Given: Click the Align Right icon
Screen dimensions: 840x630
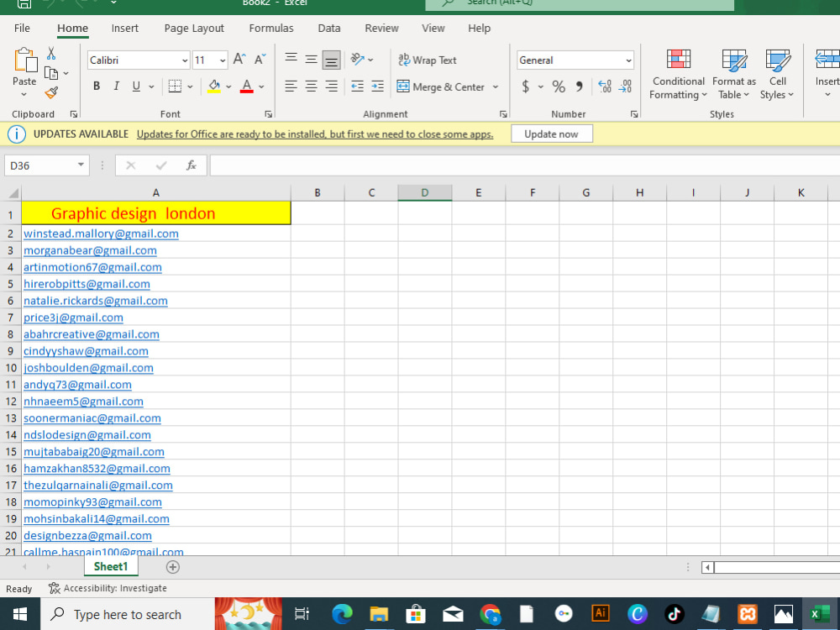Looking at the screenshot, I should [332, 87].
